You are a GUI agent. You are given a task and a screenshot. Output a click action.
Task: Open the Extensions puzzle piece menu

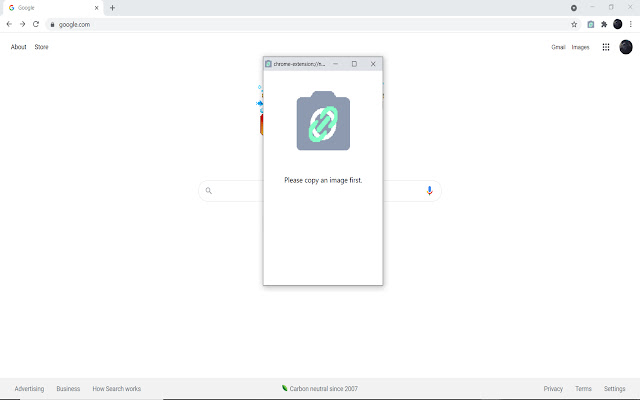tap(604, 24)
